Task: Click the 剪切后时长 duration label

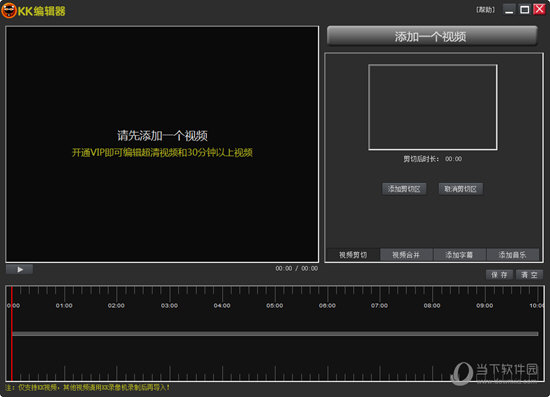Action: click(421, 159)
